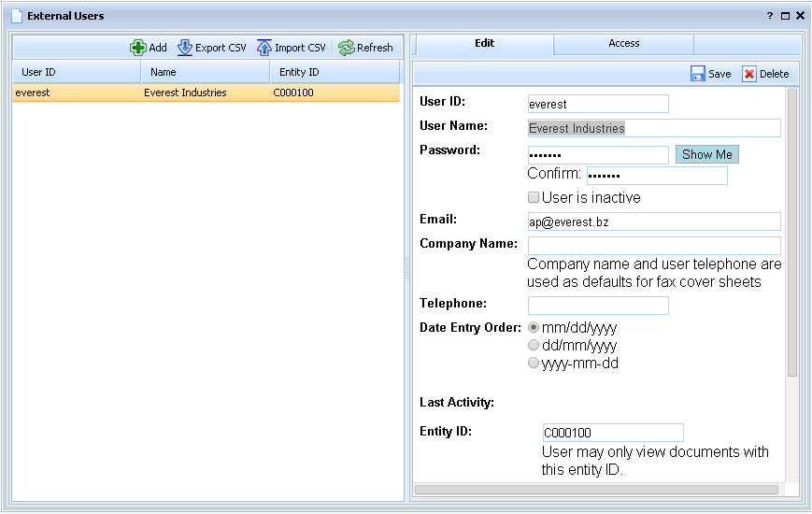The height and width of the screenshot is (514, 812).
Task: Export the user list to CSV
Action: (x=185, y=48)
